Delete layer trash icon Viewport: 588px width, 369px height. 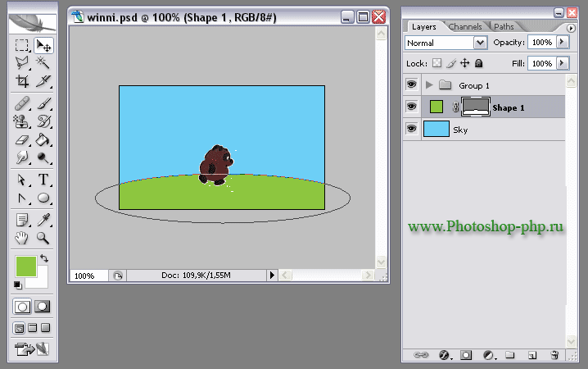pyautogui.click(x=554, y=355)
